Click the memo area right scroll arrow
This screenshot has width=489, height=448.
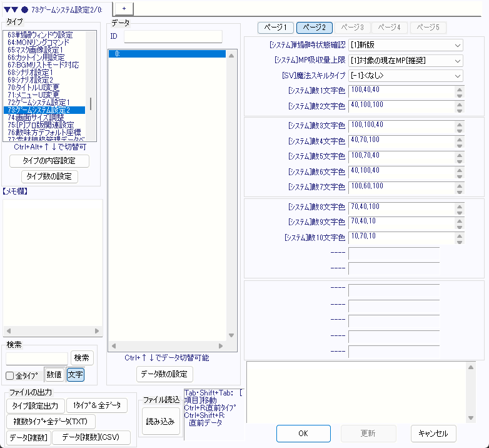pos(97,331)
